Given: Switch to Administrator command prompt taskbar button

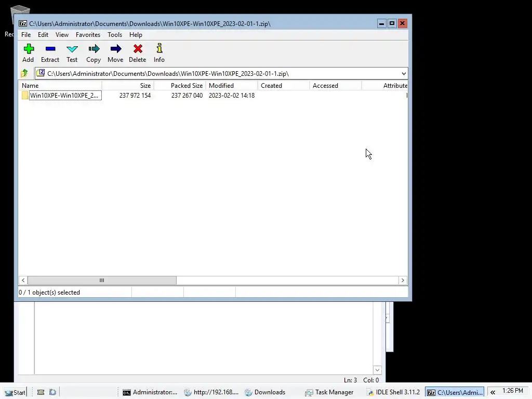Looking at the screenshot, I should tap(150, 392).
